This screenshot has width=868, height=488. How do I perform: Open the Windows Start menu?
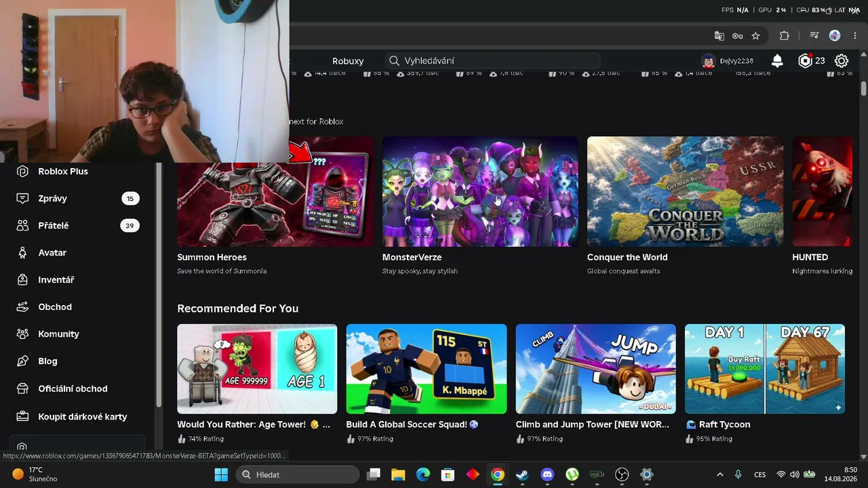pos(221,474)
